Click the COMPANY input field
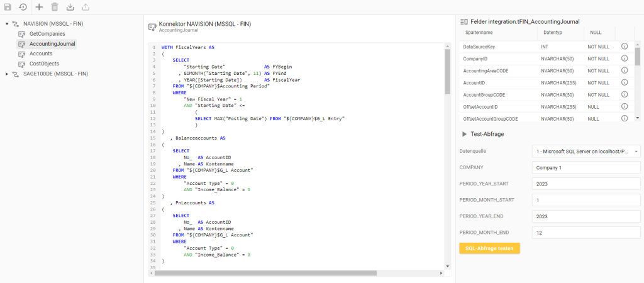The height and width of the screenshot is (283, 644). pos(586,168)
